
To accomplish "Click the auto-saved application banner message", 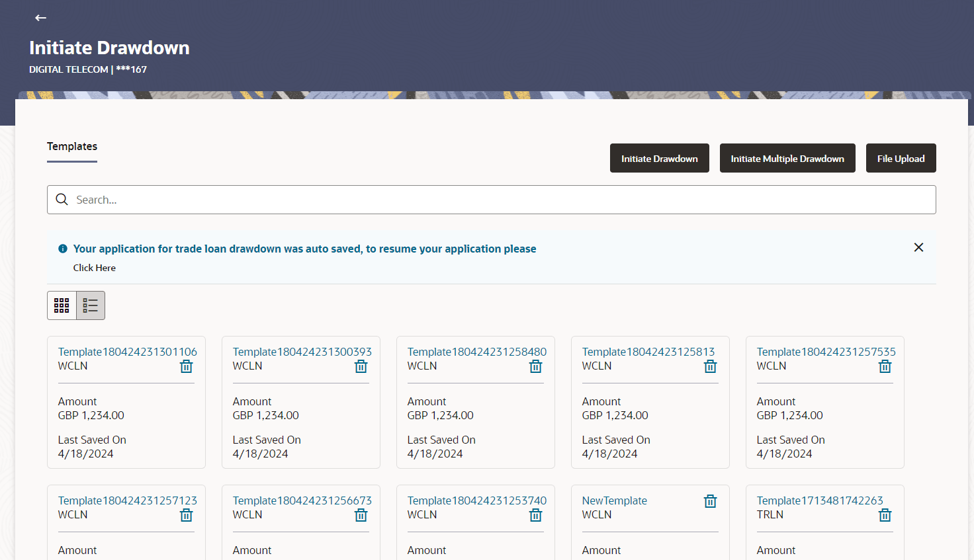I will [x=305, y=249].
